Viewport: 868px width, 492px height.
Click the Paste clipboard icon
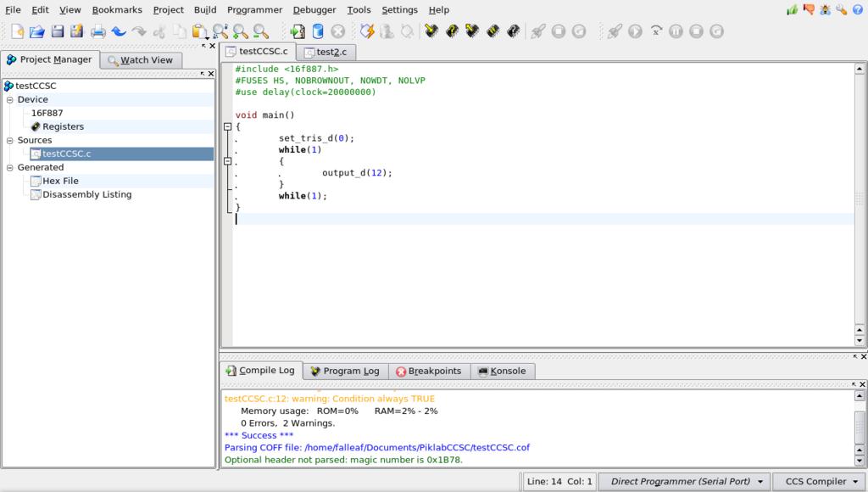199,31
